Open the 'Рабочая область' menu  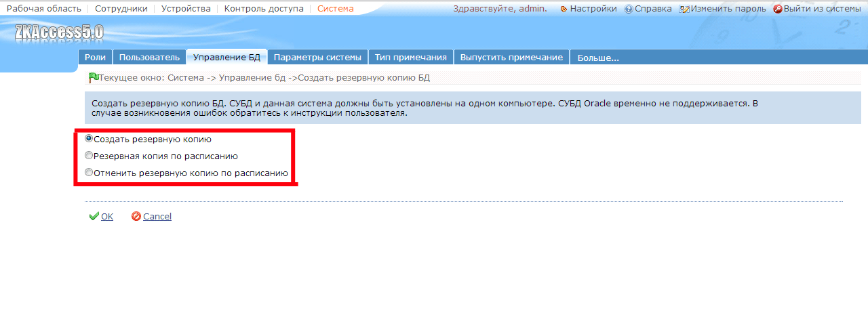click(x=44, y=9)
